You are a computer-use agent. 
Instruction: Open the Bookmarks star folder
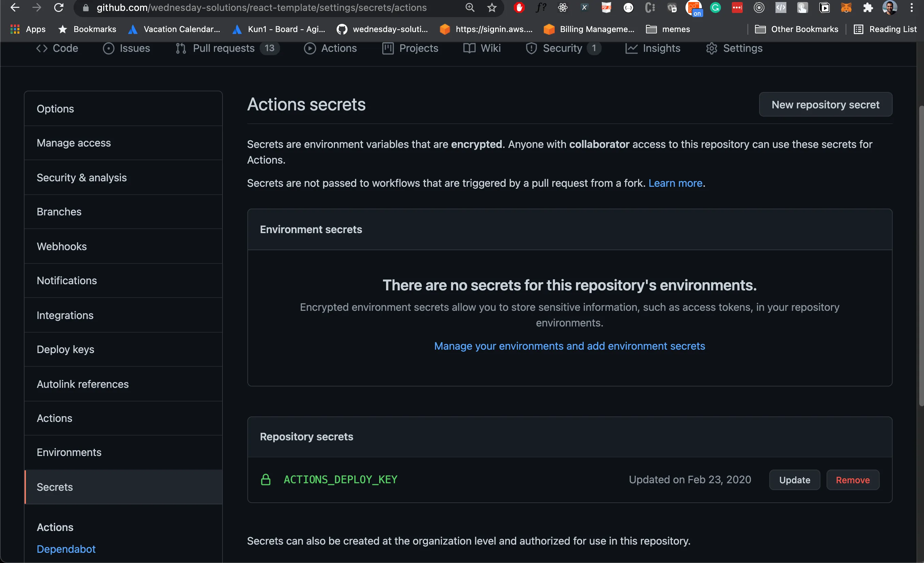pyautogui.click(x=87, y=29)
